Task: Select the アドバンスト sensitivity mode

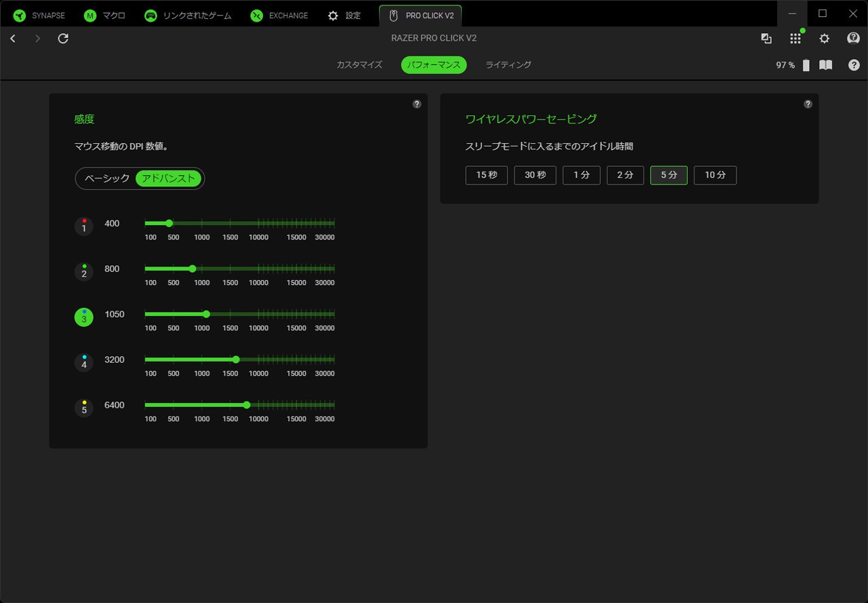Action: (x=169, y=178)
